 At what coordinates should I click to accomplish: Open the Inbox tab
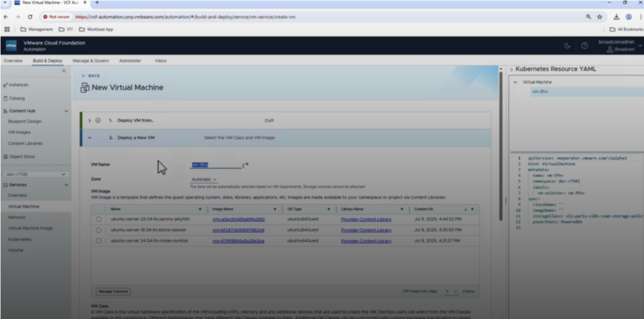click(161, 61)
